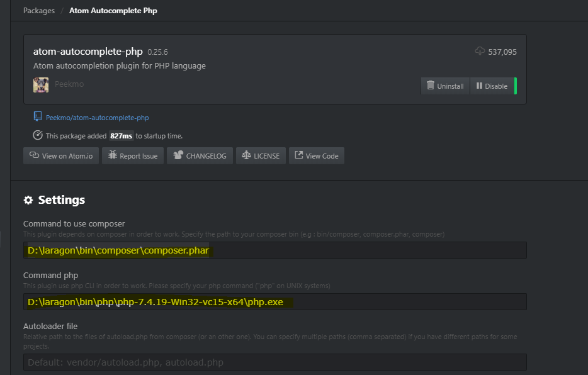Click the version number 0.25.6
588x375 pixels.
click(x=157, y=52)
